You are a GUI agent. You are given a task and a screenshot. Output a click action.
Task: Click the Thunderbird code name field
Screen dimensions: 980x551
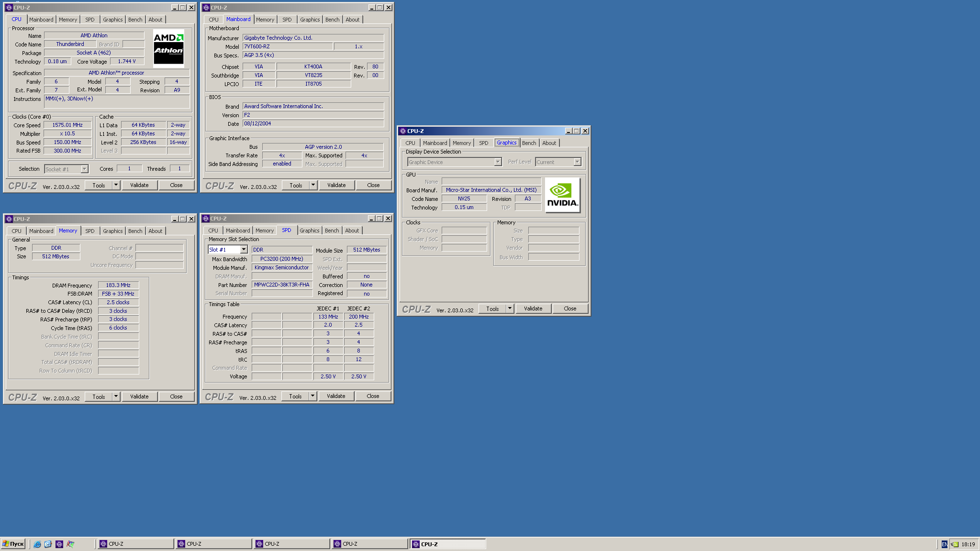(x=70, y=44)
